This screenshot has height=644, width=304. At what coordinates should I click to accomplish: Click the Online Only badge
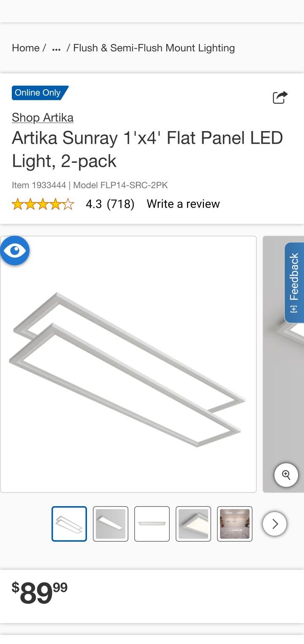point(40,93)
